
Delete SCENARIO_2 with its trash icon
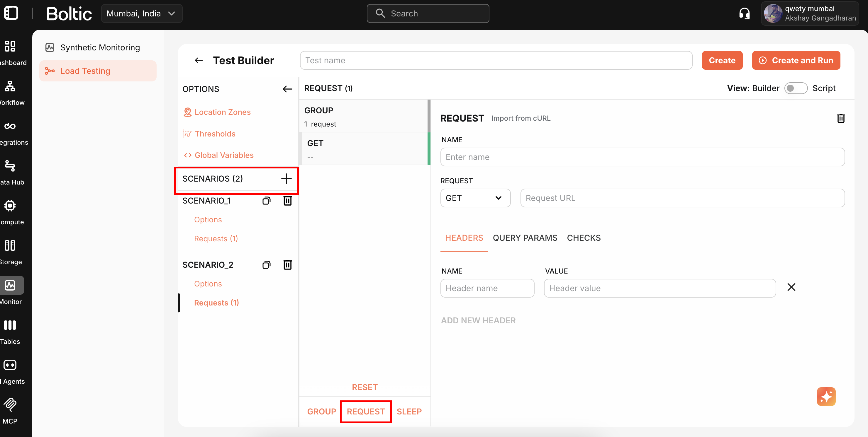point(287,264)
